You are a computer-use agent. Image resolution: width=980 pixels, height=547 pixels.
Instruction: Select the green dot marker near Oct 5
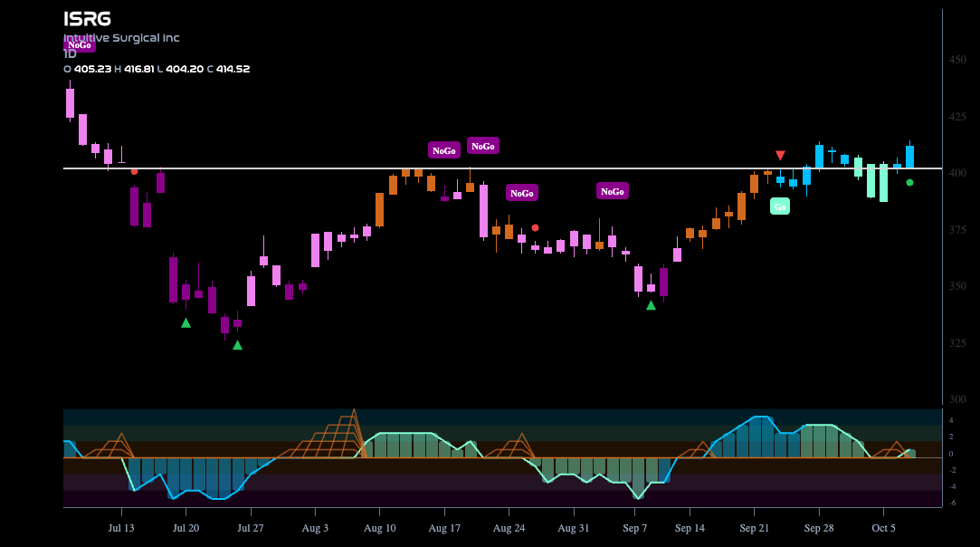coord(909,183)
